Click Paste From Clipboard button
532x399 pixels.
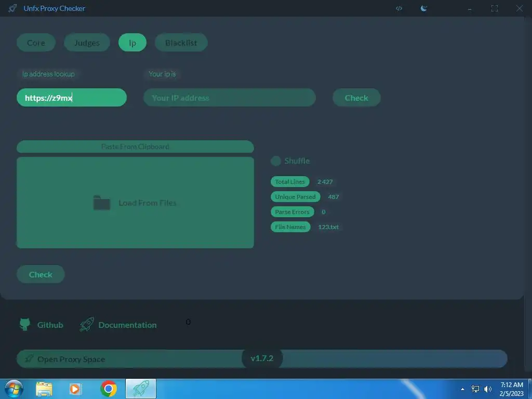click(x=135, y=147)
